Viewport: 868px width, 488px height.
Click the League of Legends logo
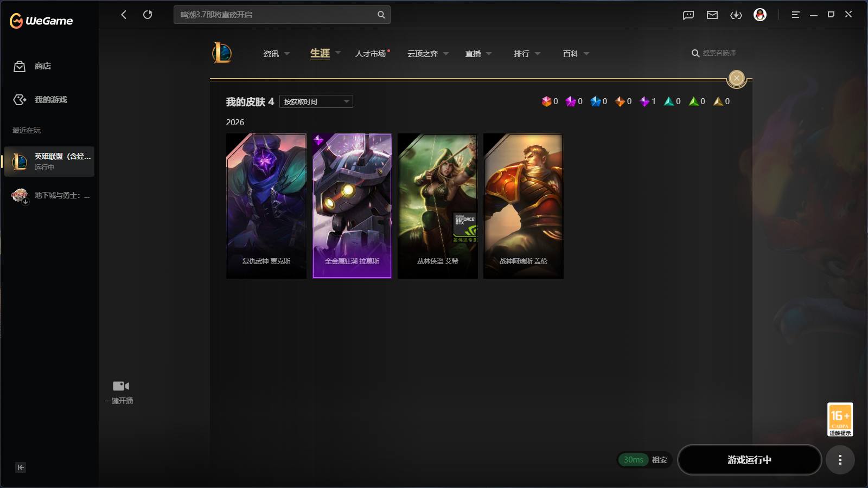[222, 53]
